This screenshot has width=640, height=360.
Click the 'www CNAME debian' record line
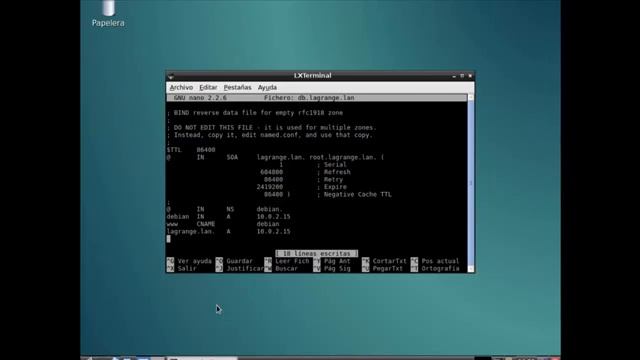coord(223,224)
